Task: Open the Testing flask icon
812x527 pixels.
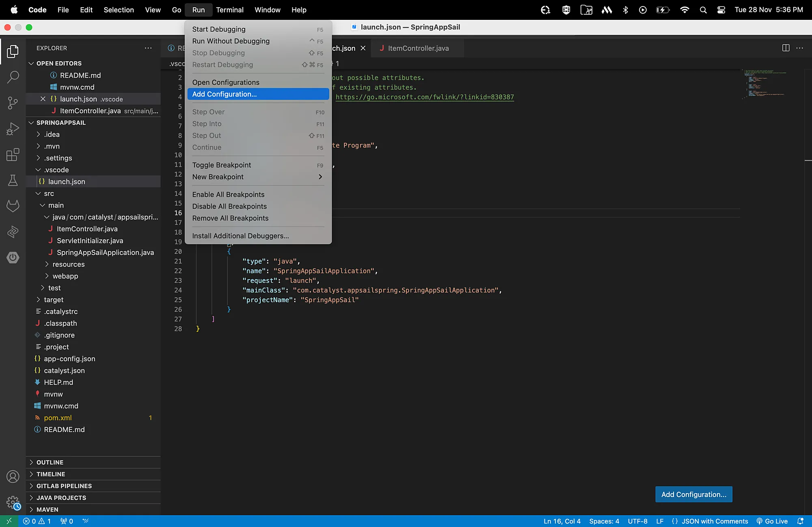Action: click(13, 181)
